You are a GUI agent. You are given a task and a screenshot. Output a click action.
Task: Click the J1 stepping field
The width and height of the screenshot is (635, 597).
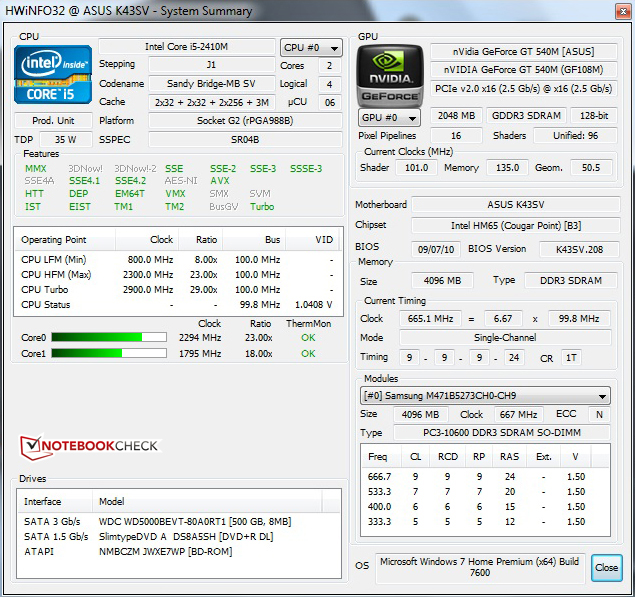pyautogui.click(x=211, y=65)
